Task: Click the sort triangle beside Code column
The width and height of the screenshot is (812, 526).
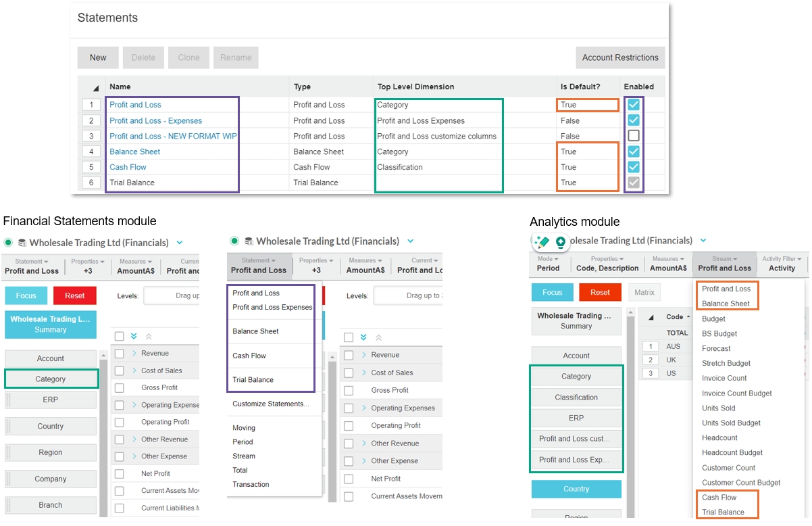Action: point(688,316)
